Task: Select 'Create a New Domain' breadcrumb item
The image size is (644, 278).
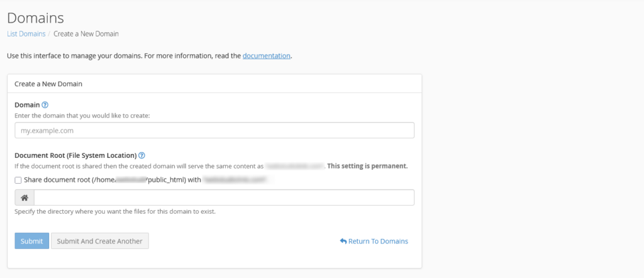Action: (x=86, y=33)
